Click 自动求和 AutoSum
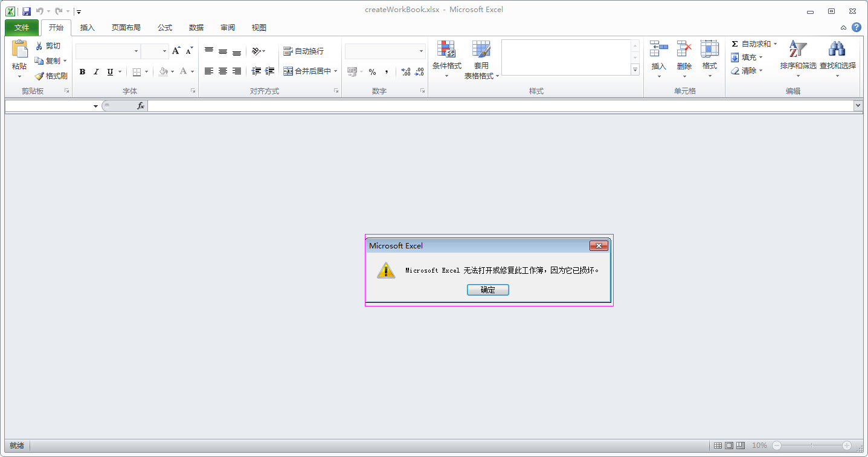Screen dimensions: 868x457 [751, 44]
